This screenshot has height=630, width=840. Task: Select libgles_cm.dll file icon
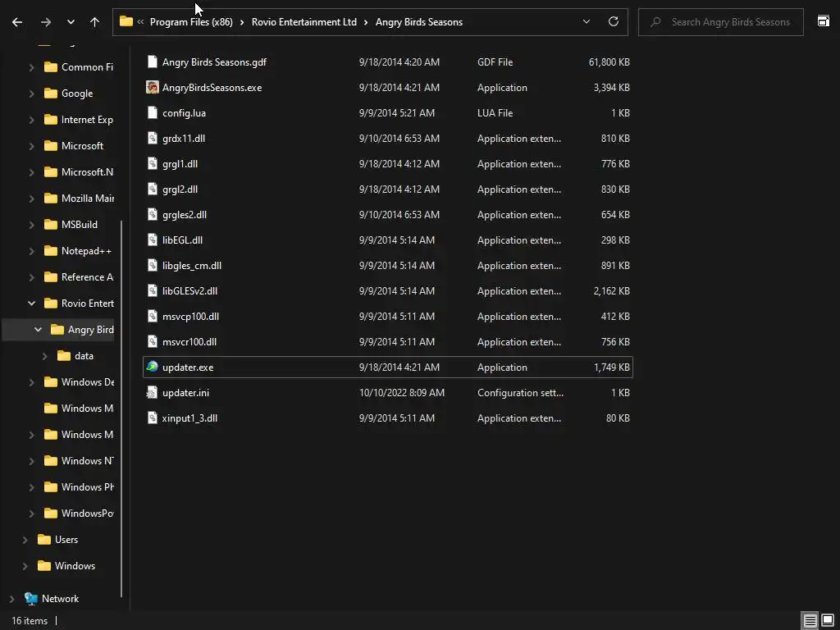[153, 265]
